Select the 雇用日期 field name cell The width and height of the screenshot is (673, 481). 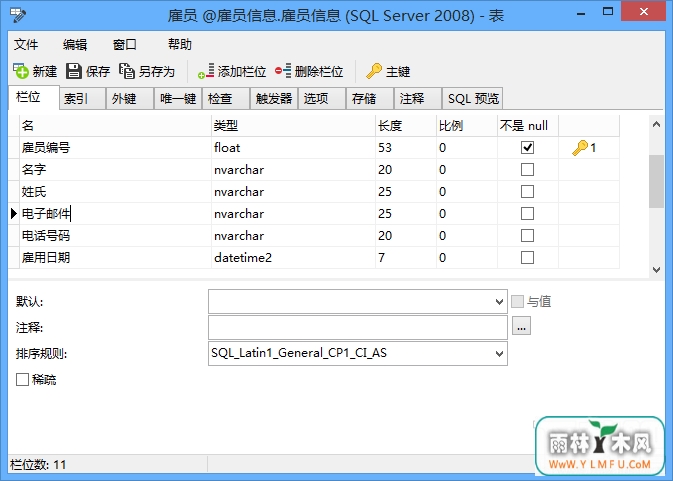coord(115,257)
